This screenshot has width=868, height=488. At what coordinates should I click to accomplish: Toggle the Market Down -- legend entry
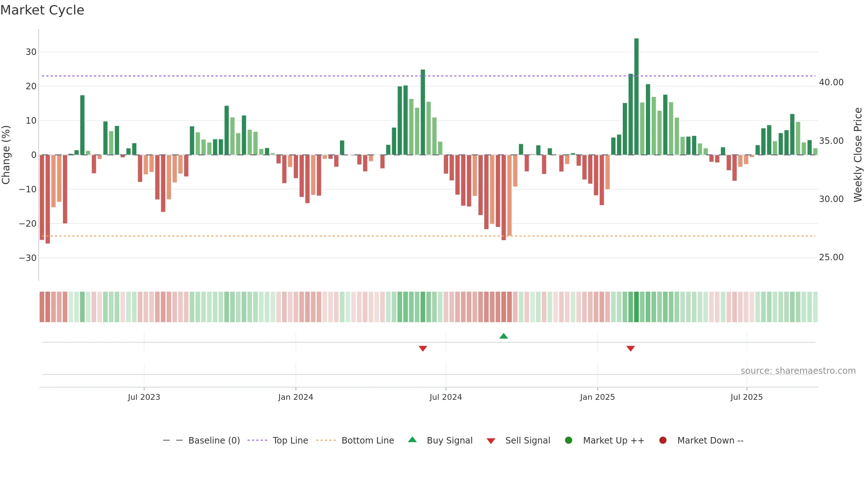701,440
